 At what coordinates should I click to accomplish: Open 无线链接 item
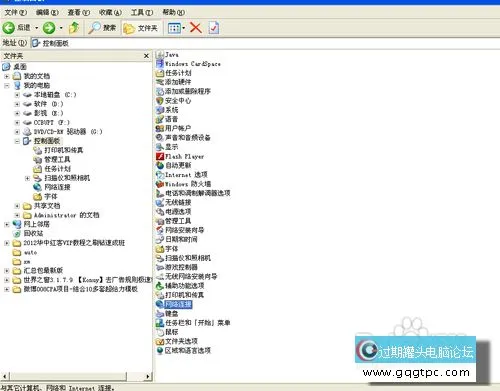tap(174, 202)
